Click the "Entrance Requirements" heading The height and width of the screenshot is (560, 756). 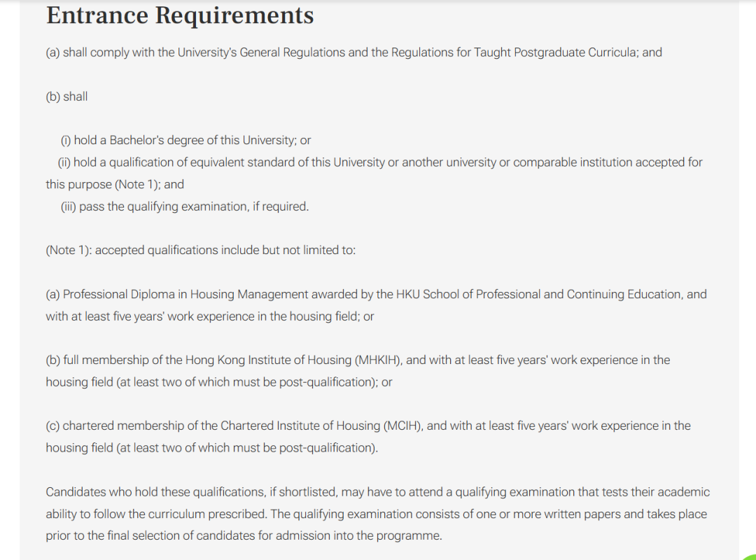pos(180,15)
